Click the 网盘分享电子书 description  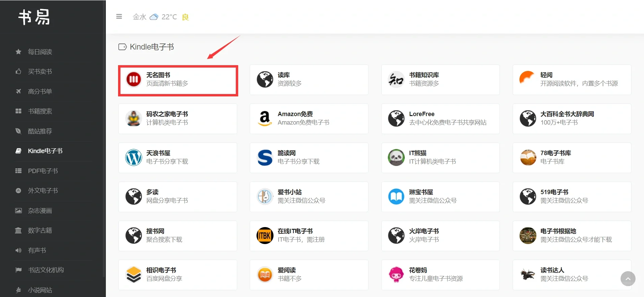point(167,201)
